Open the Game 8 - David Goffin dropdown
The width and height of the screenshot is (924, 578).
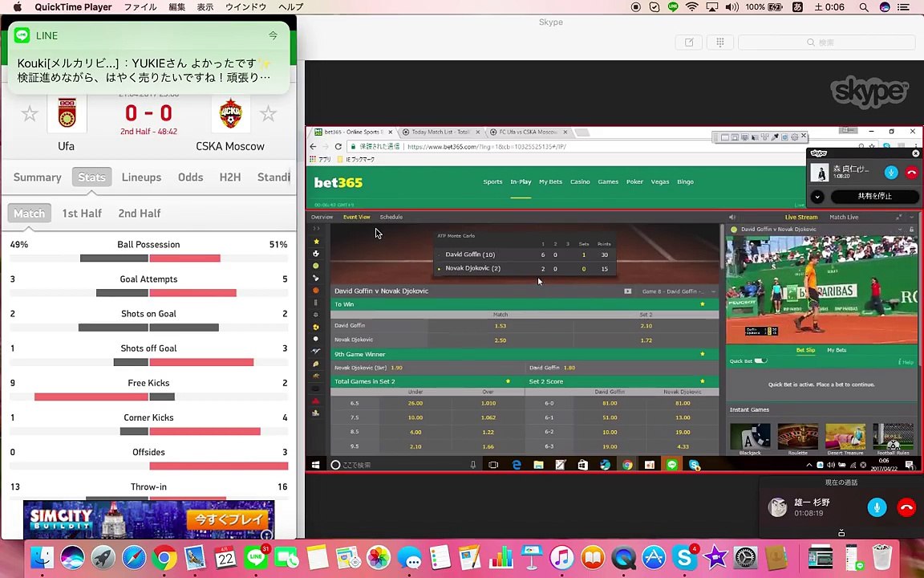pos(679,291)
